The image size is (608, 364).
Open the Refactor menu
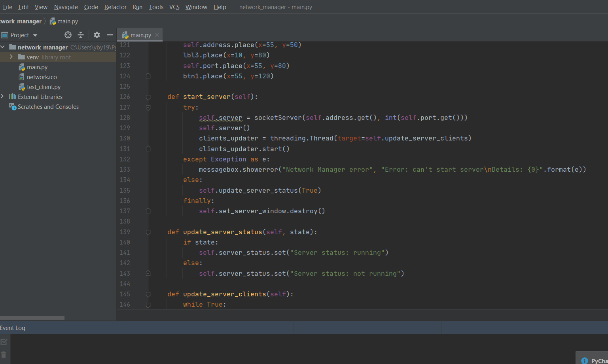pos(115,7)
